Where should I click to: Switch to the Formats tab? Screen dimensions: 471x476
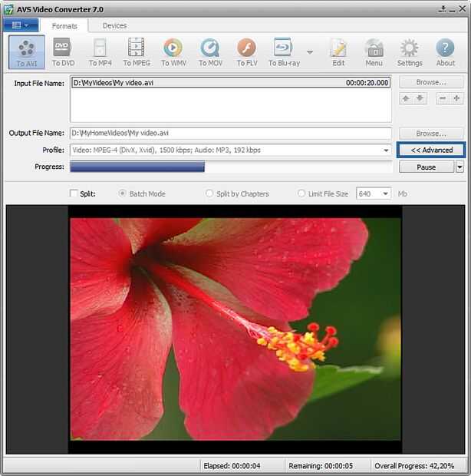[x=64, y=26]
